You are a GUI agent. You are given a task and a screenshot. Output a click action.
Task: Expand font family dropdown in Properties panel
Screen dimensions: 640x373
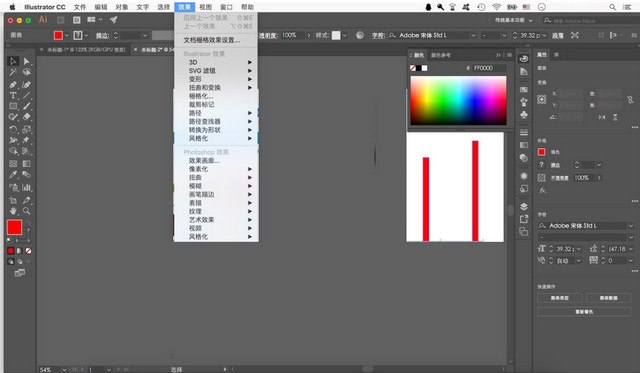click(x=631, y=226)
